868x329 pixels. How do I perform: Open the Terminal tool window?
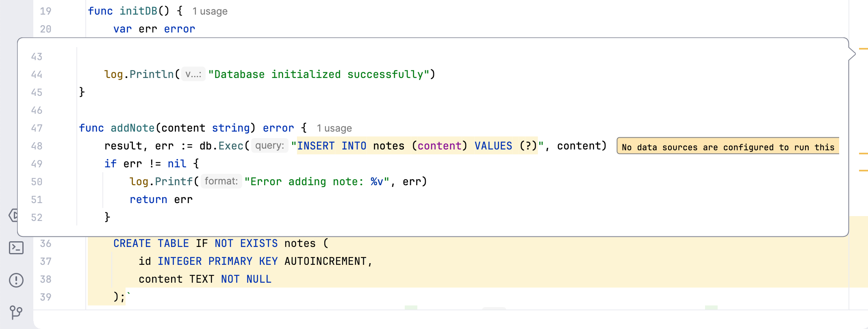coord(16,248)
